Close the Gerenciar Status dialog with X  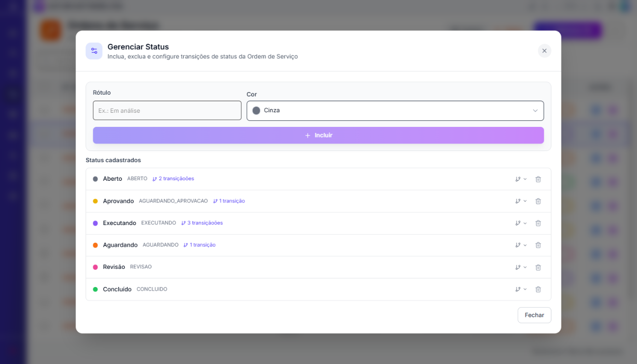tap(544, 51)
